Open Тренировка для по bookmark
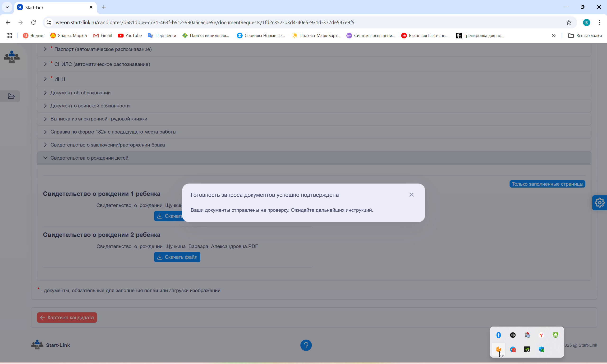This screenshot has height=364, width=607. [x=480, y=36]
